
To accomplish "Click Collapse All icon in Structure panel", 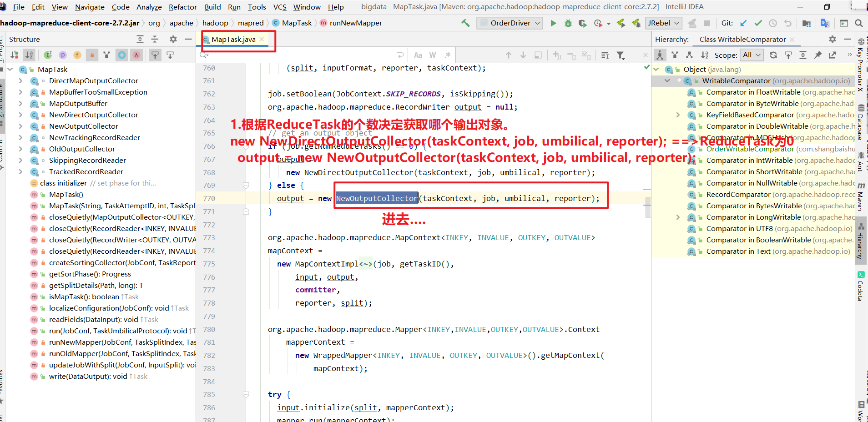I will (155, 39).
